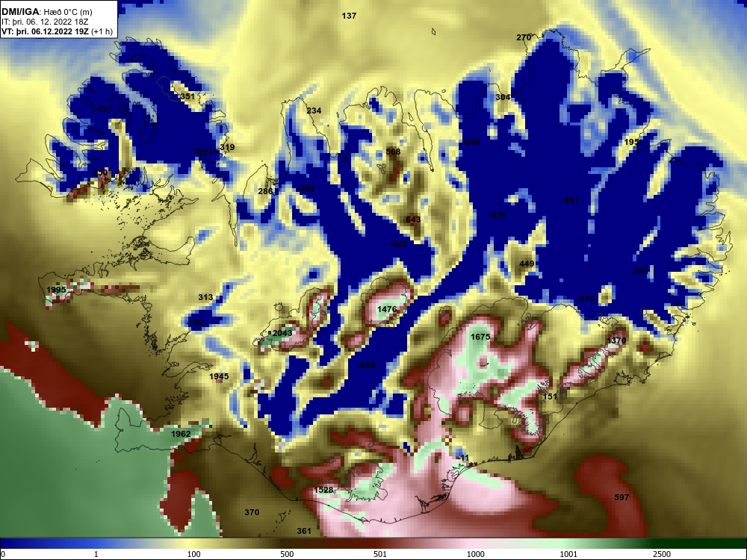Click the map value '597'
The height and width of the screenshot is (560, 747).
(622, 497)
